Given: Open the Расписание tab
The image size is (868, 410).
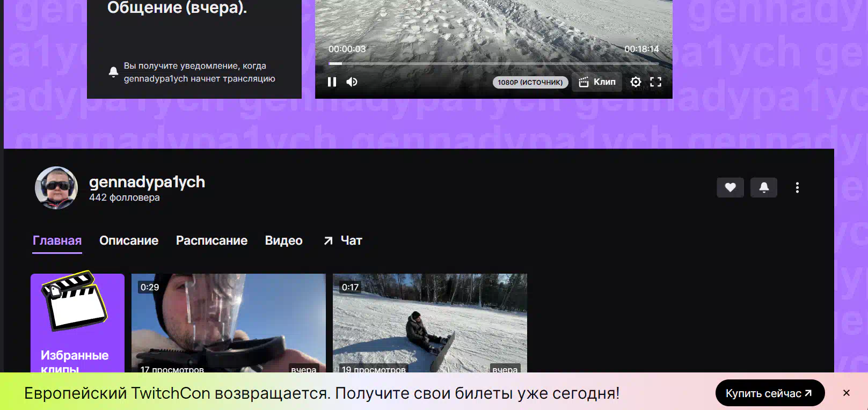Looking at the screenshot, I should point(211,240).
